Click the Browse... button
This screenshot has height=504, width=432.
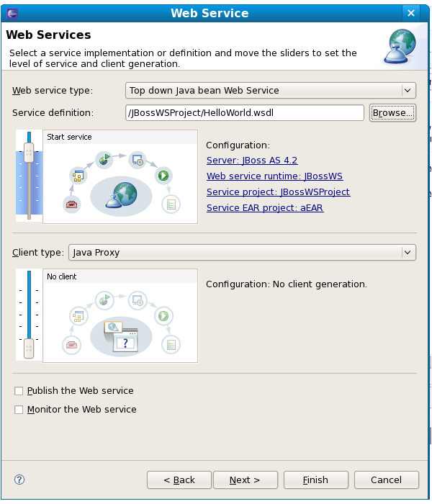pyautogui.click(x=392, y=113)
